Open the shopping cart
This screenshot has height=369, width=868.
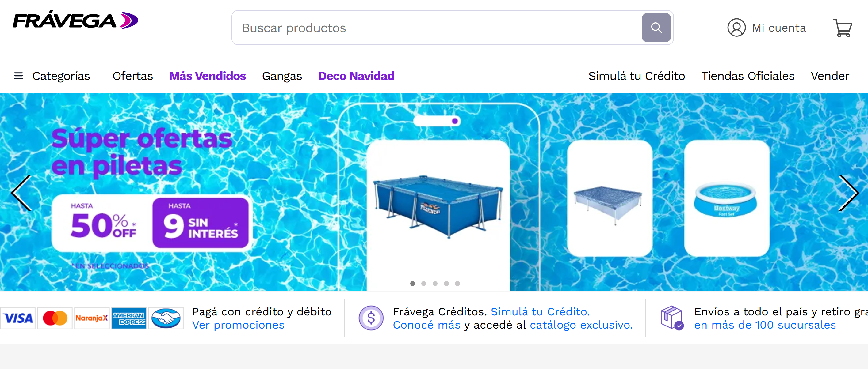click(842, 28)
